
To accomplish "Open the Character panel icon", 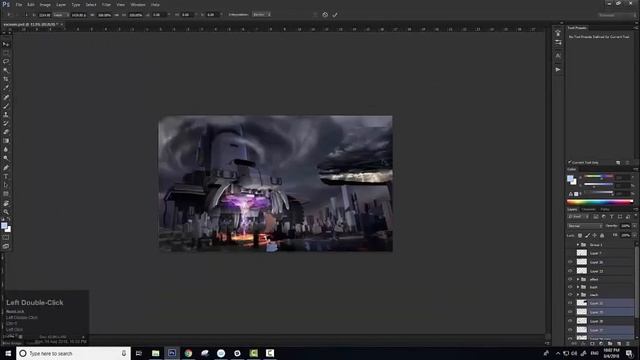I will click(x=558, y=56).
